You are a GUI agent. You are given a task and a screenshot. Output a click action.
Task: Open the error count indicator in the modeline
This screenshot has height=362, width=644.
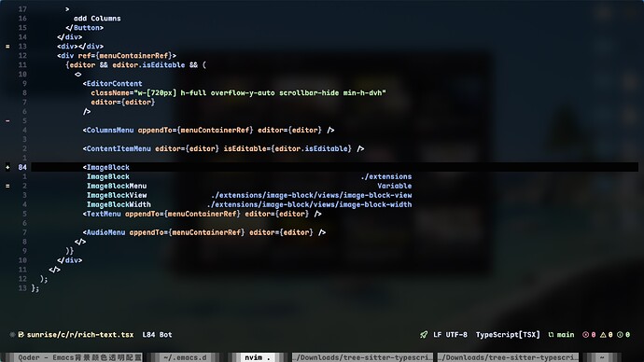(589, 335)
